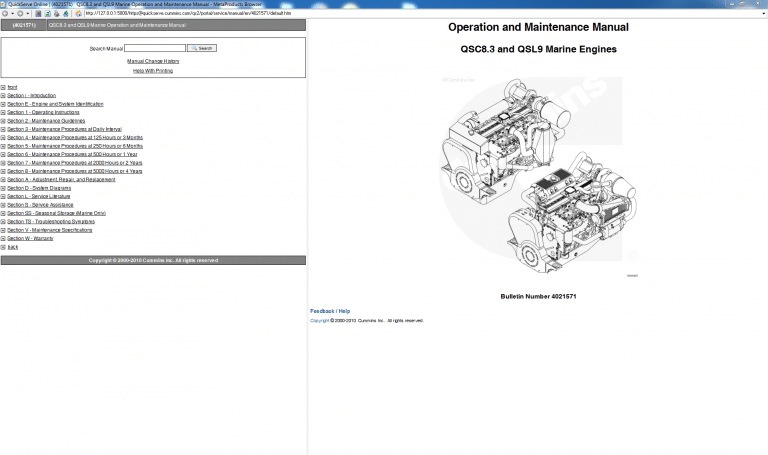Screen dimensions: 768x455
Task: Go forward using the browser forward arrow
Action: tap(20, 14)
